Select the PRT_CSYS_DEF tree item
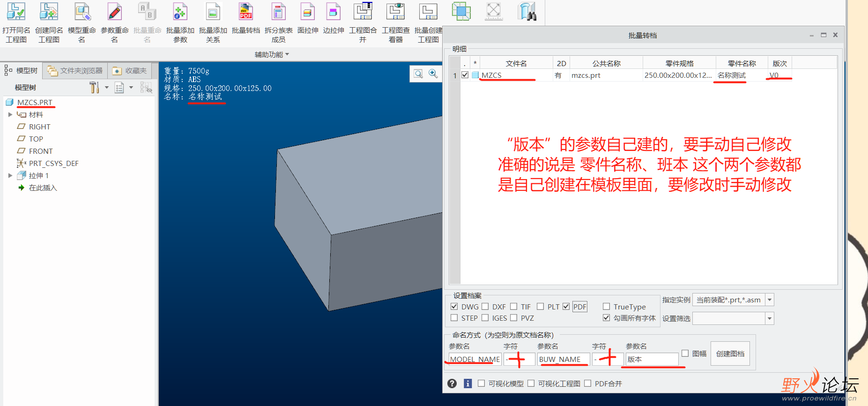The image size is (868, 406). 53,163
